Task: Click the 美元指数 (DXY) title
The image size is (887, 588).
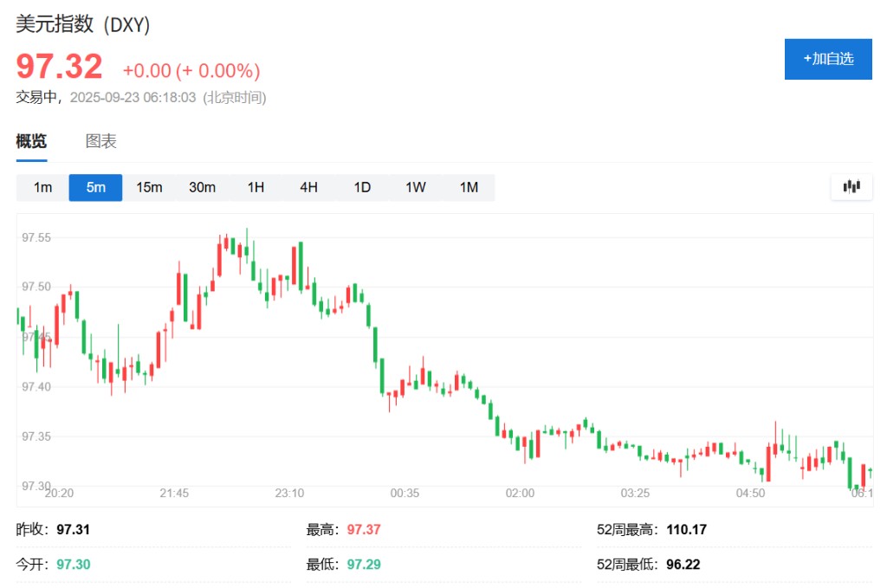Action: point(83,25)
